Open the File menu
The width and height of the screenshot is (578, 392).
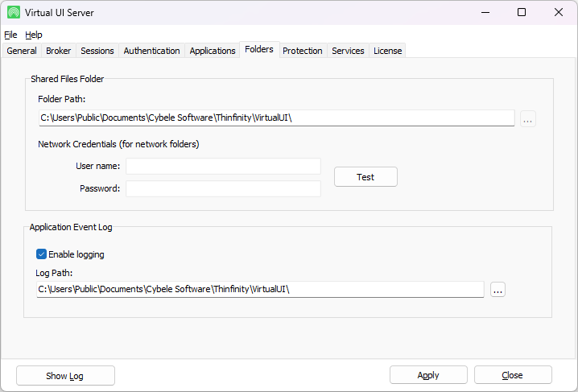[x=10, y=35]
